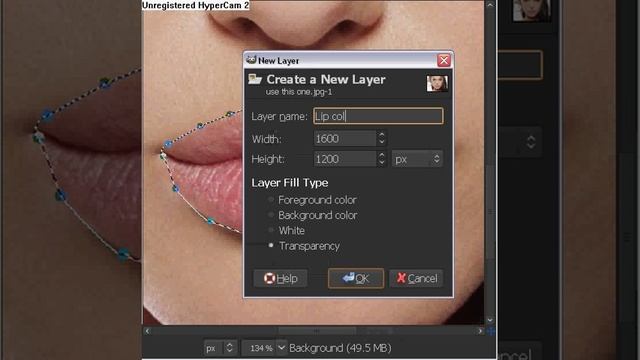Open Help for the New Layer dialog
This screenshot has width=640, height=360.
(280, 278)
